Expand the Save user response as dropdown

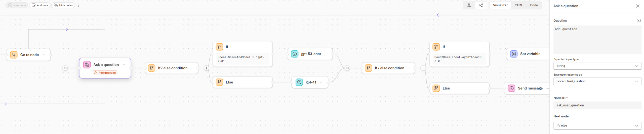(597, 81)
